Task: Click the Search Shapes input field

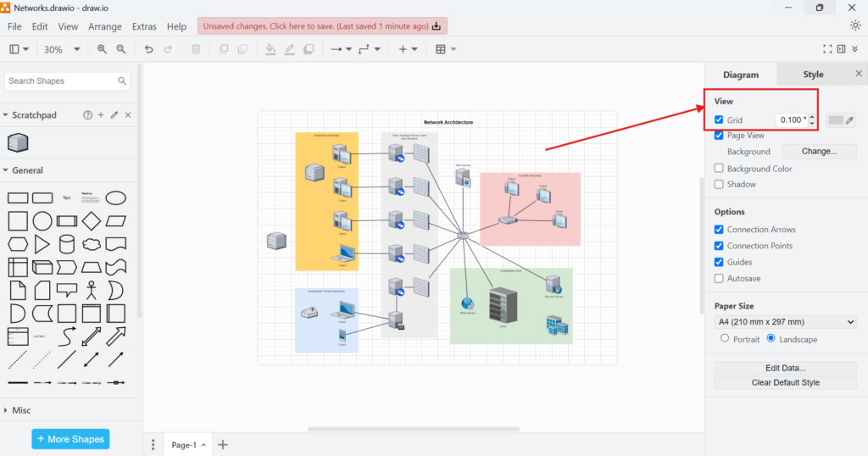Action: 59,81
